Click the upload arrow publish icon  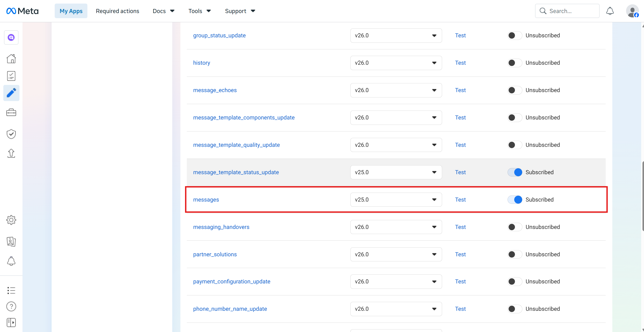[x=11, y=153]
